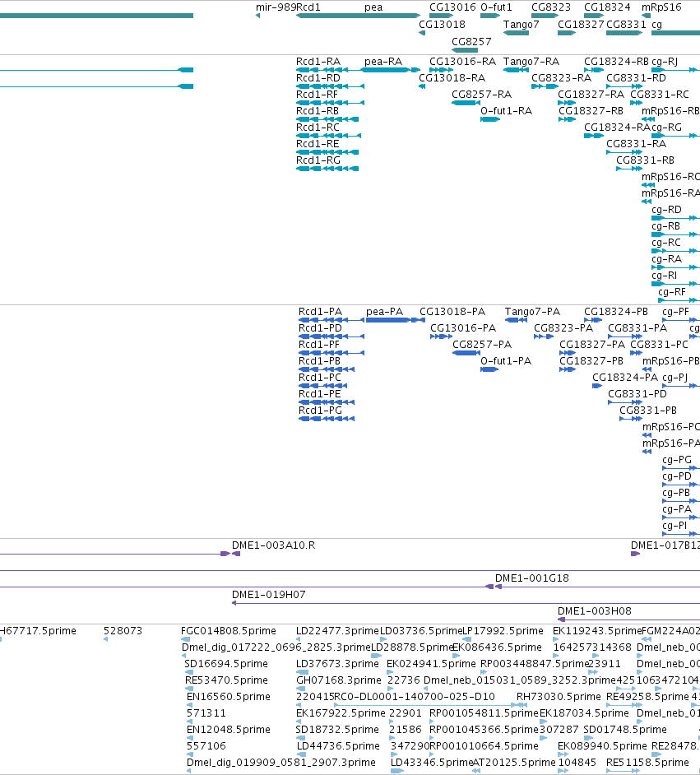Open transcript Rcd1-RA label

[318, 62]
